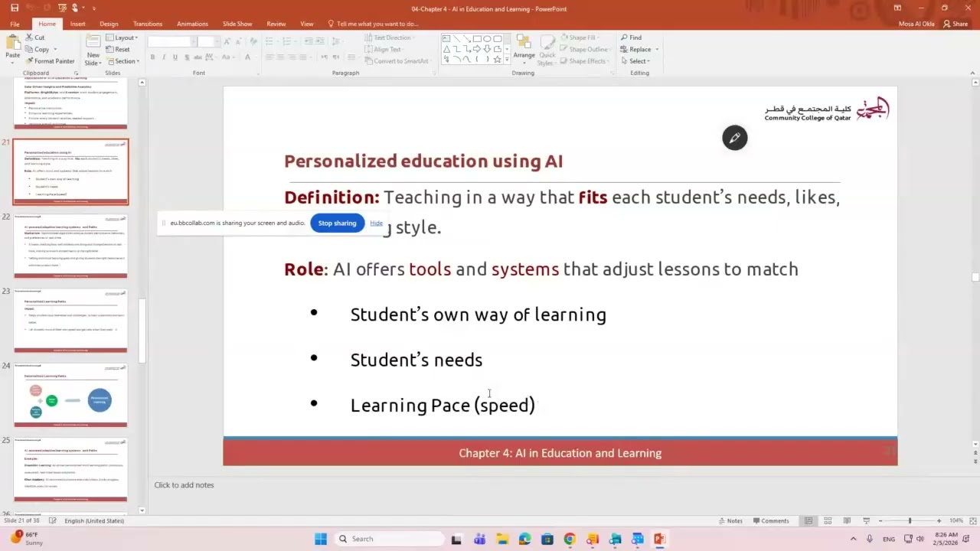Toggle text Shadow formatting
The width and height of the screenshot is (980, 551).
[187, 57]
